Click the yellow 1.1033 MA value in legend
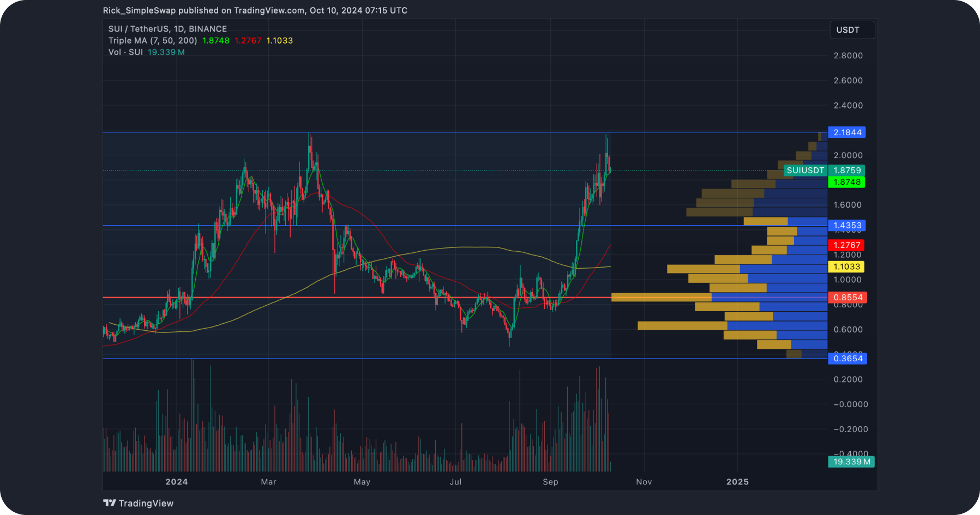Viewport: 980px width, 515px height. coord(279,40)
